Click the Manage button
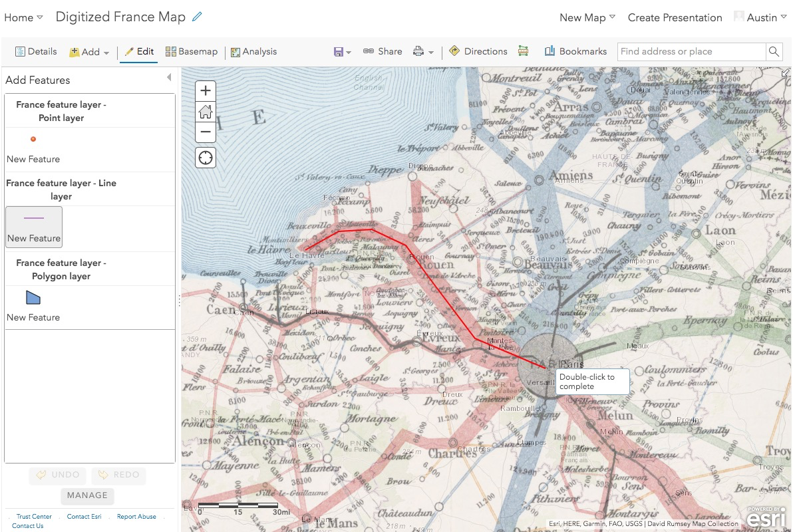This screenshot has width=793, height=532. [87, 495]
